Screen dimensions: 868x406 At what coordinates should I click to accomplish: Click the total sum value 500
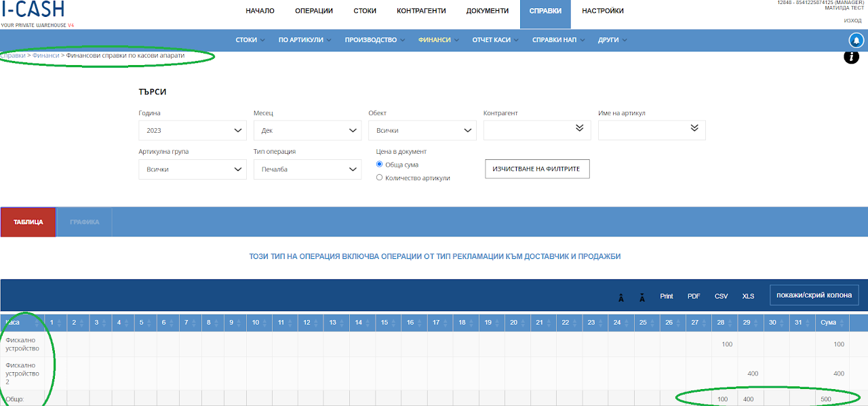click(x=825, y=399)
